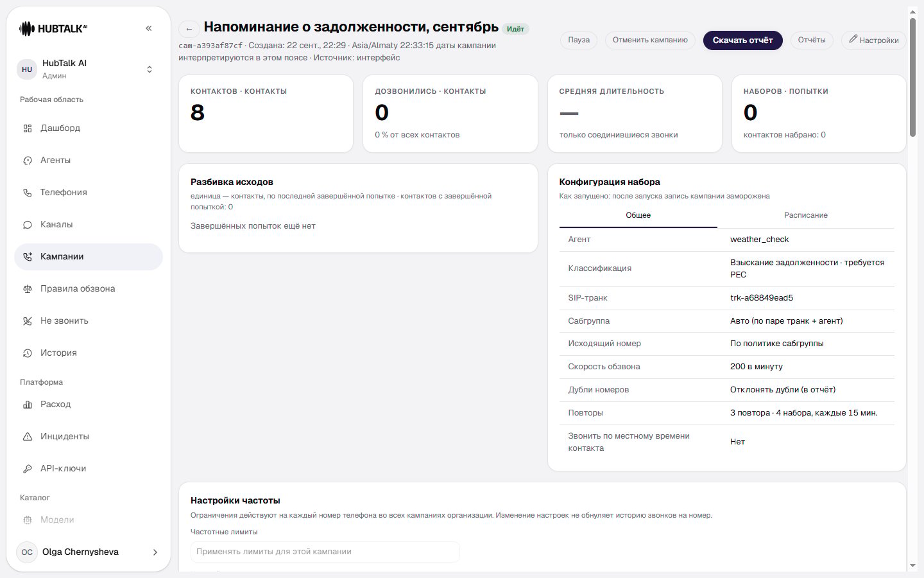Click campaign ID cam-a393af87cf

[210, 46]
